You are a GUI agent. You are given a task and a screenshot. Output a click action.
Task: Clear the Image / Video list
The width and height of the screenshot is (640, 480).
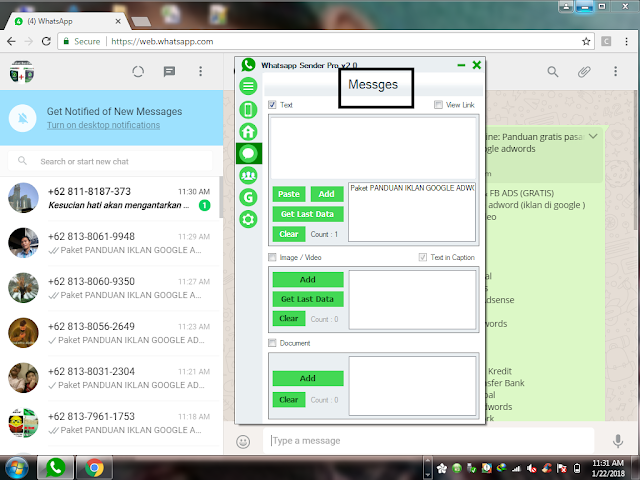[289, 319]
